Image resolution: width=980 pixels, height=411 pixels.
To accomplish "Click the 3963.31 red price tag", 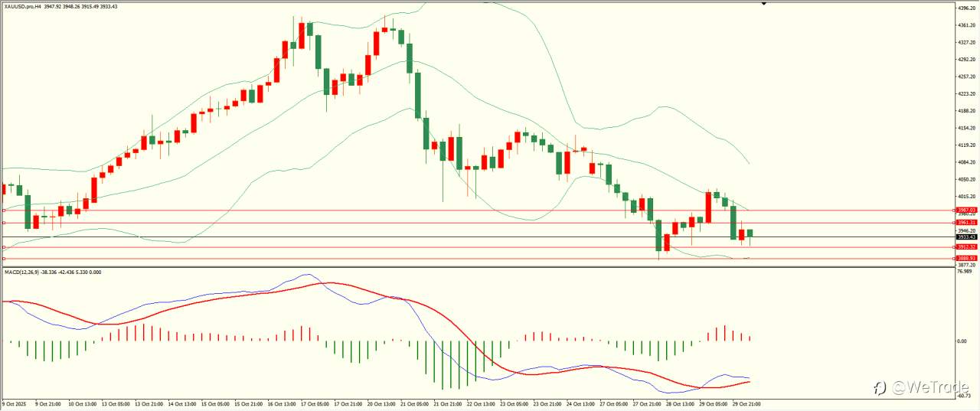I will (x=967, y=223).
